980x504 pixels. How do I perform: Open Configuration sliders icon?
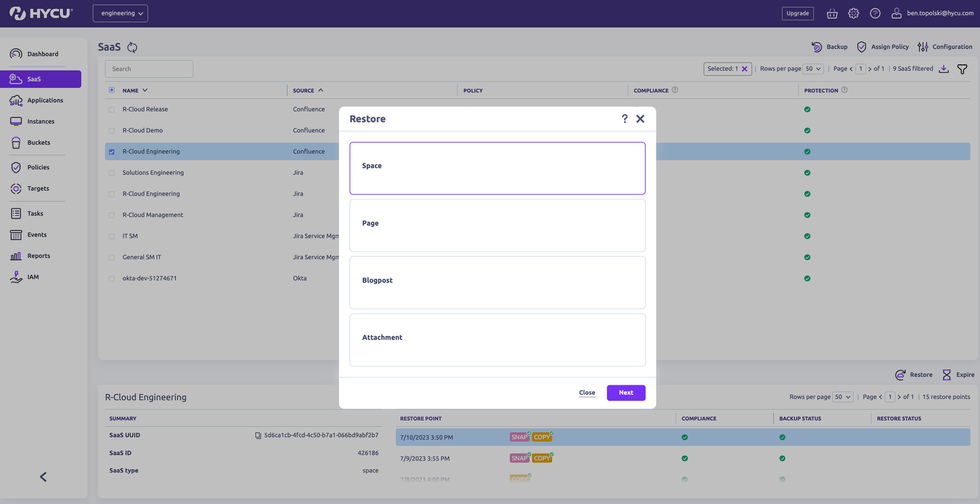click(x=923, y=47)
